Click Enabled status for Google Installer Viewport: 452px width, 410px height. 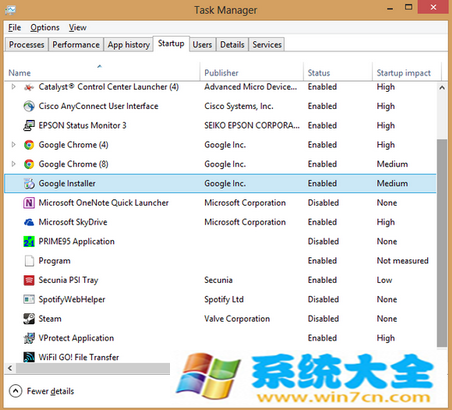click(322, 184)
